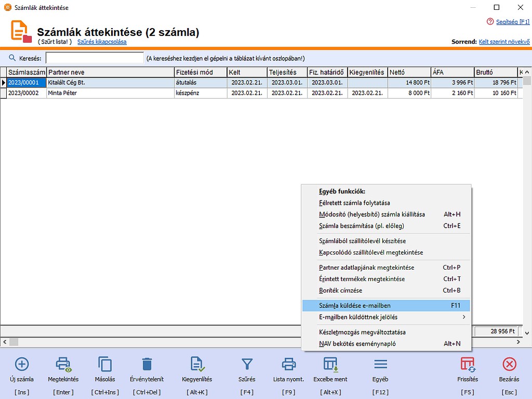Print list with Lista nyomt. icon
This screenshot has width=532, height=399.
[288, 364]
